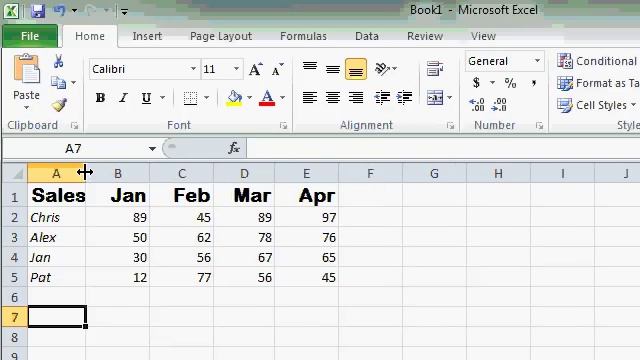The image size is (640, 360).
Task: Click Decrease Decimal icon
Action: tap(499, 105)
